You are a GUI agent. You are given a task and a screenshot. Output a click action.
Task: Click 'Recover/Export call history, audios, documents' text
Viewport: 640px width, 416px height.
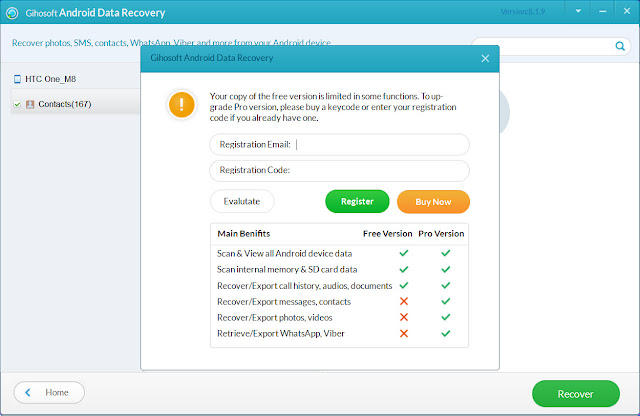click(x=304, y=286)
